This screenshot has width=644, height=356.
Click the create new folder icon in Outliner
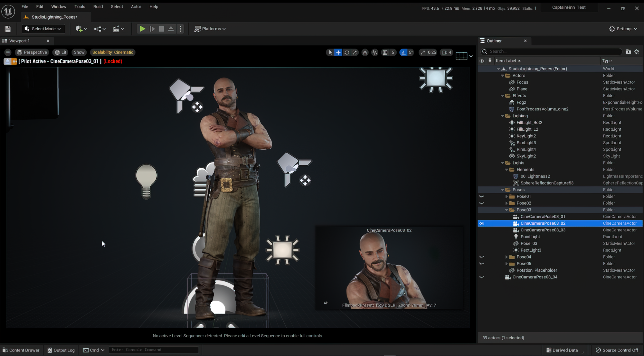pyautogui.click(x=628, y=52)
